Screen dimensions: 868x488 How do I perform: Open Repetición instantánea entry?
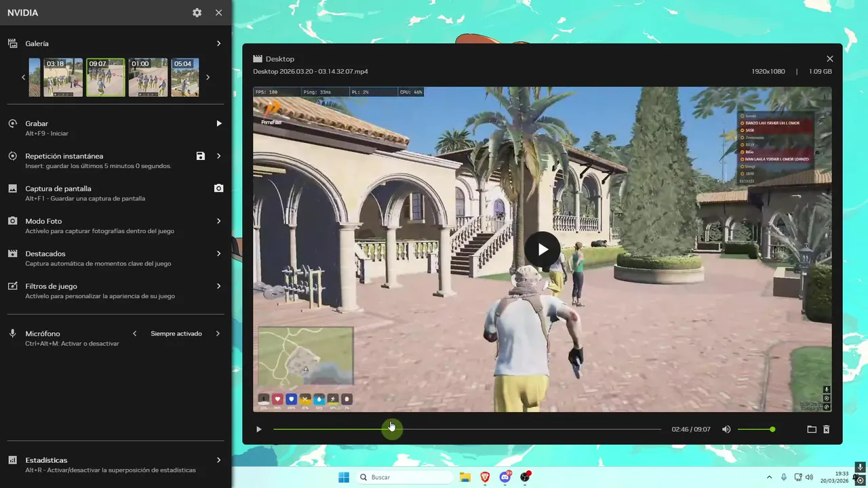(115, 161)
